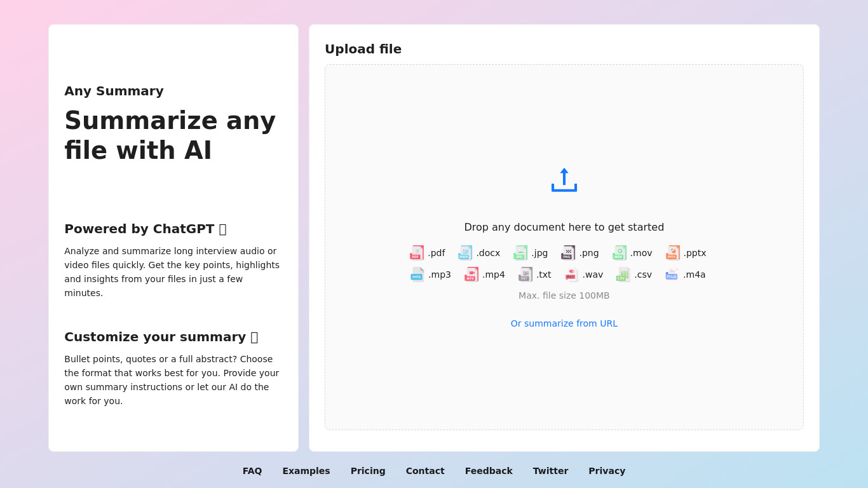Click the '.m4a' extension label
Image resolution: width=868 pixels, height=488 pixels.
[x=695, y=274]
